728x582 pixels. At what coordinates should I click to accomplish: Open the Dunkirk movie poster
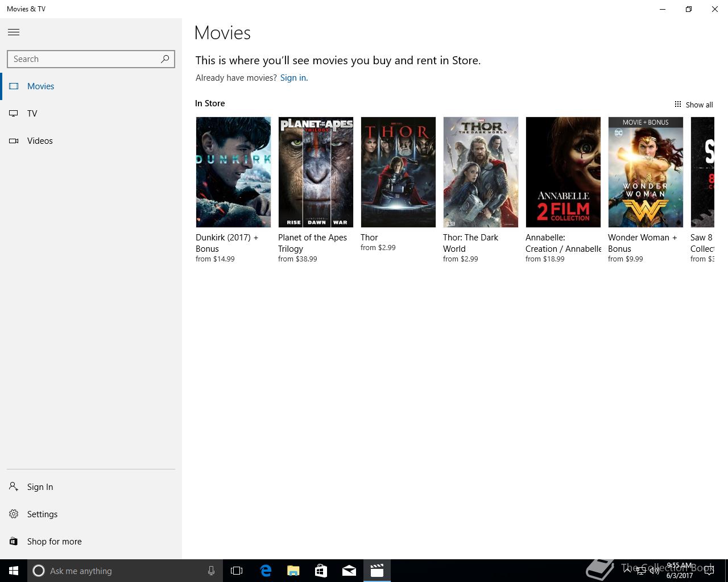[233, 172]
